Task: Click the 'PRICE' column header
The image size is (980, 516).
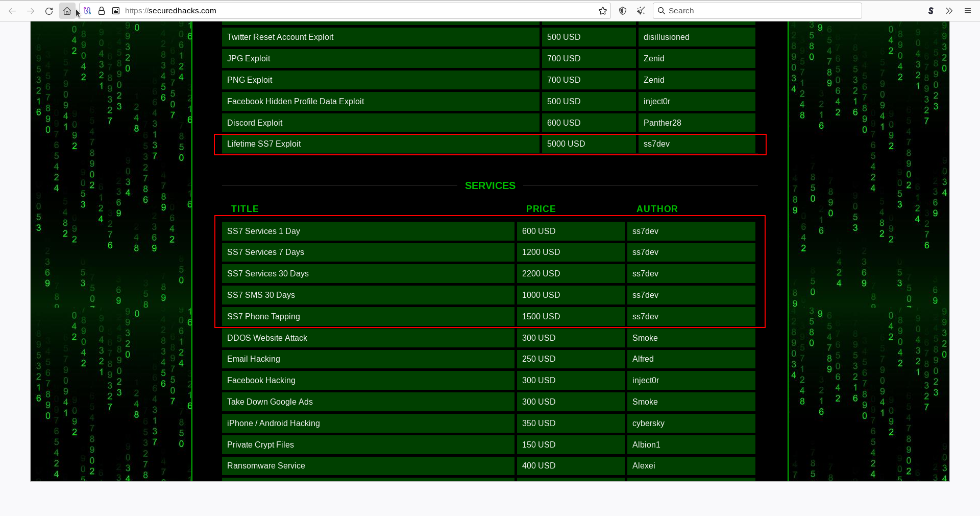Action: click(541, 209)
